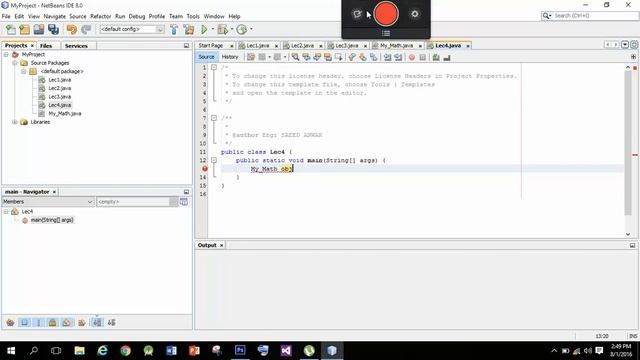
Task: Toggle Show Non-Public Members in Navigator
Action: point(52,322)
